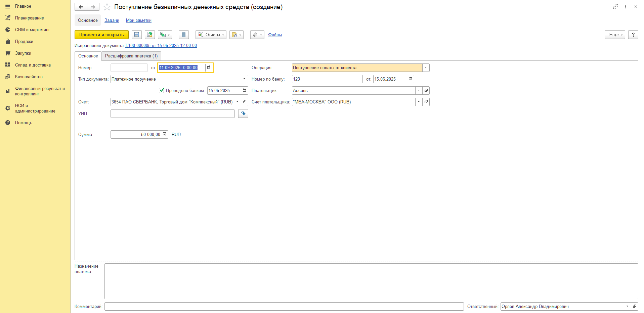This screenshot has height=313, width=644.
Task: Click into Назначение платежа text area
Action: tap(371, 281)
